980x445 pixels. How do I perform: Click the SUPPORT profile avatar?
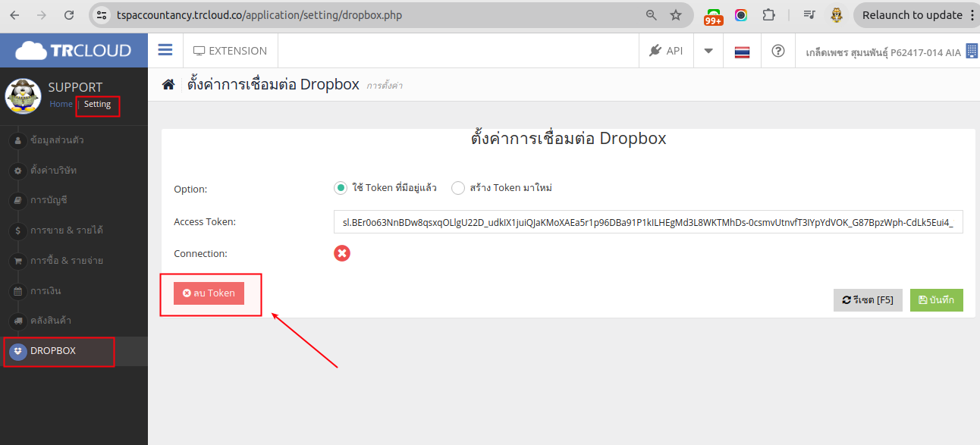(x=23, y=96)
